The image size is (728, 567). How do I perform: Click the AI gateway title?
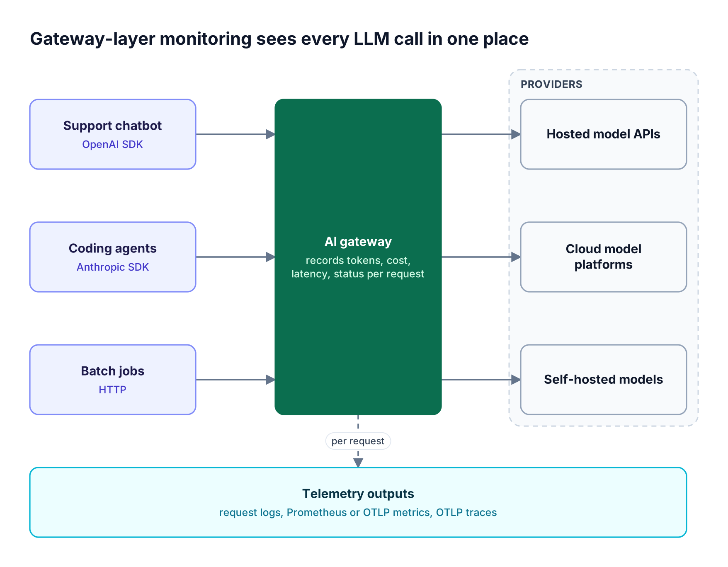[358, 242]
